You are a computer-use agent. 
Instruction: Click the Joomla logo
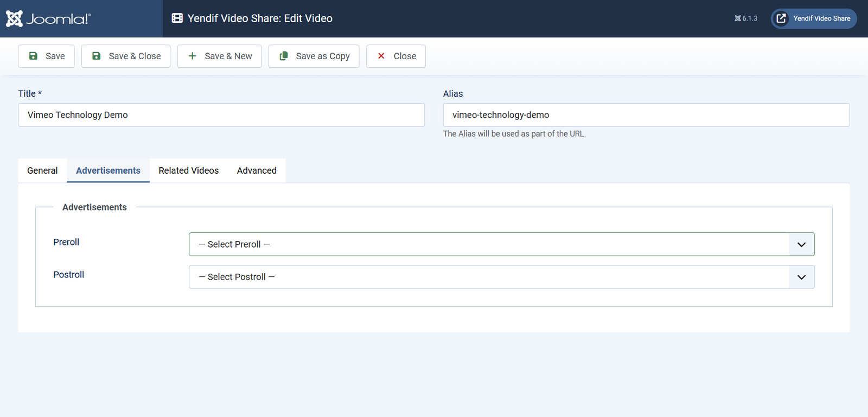click(48, 18)
